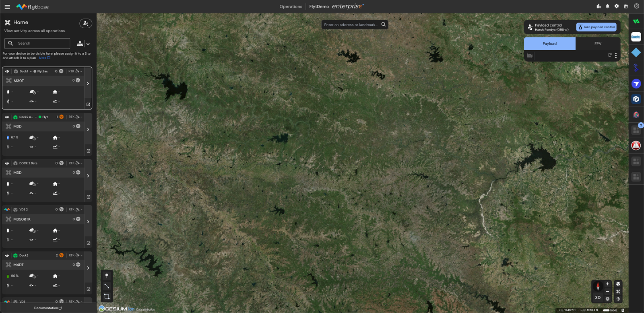Click the Cesium ion logo
This screenshot has height=313, width=644.
coord(117,309)
